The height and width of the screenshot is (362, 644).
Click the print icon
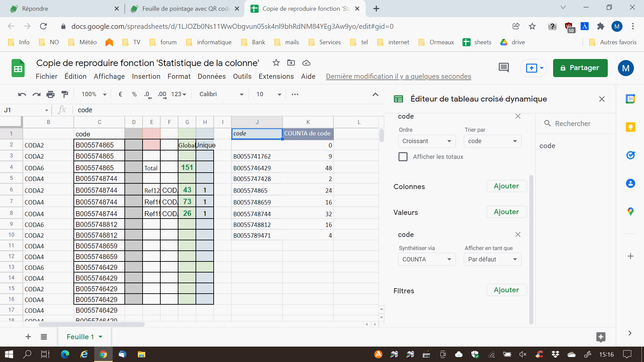(50, 95)
